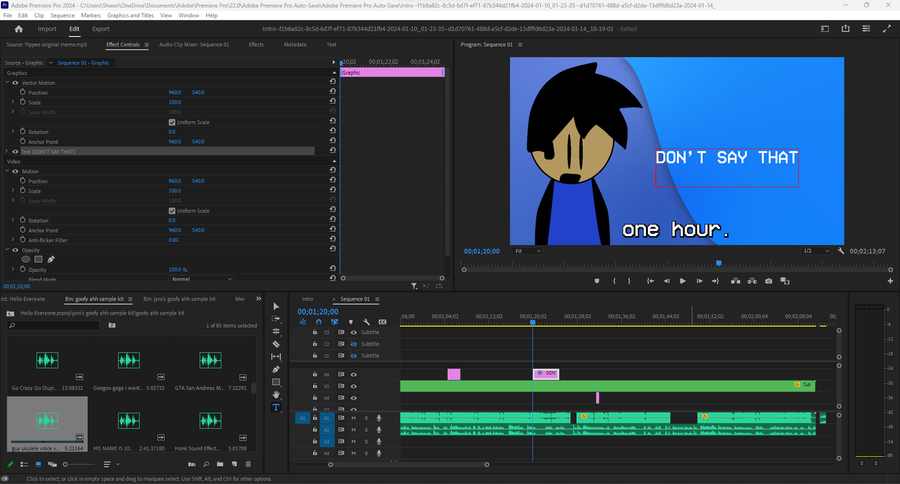Solo audio track A2

coord(366,429)
